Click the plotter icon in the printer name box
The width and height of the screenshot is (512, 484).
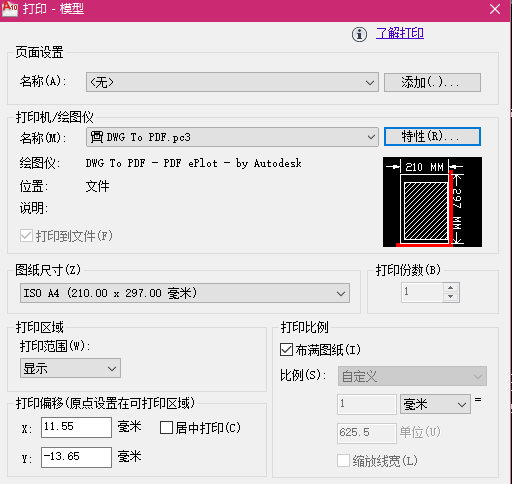point(97,137)
